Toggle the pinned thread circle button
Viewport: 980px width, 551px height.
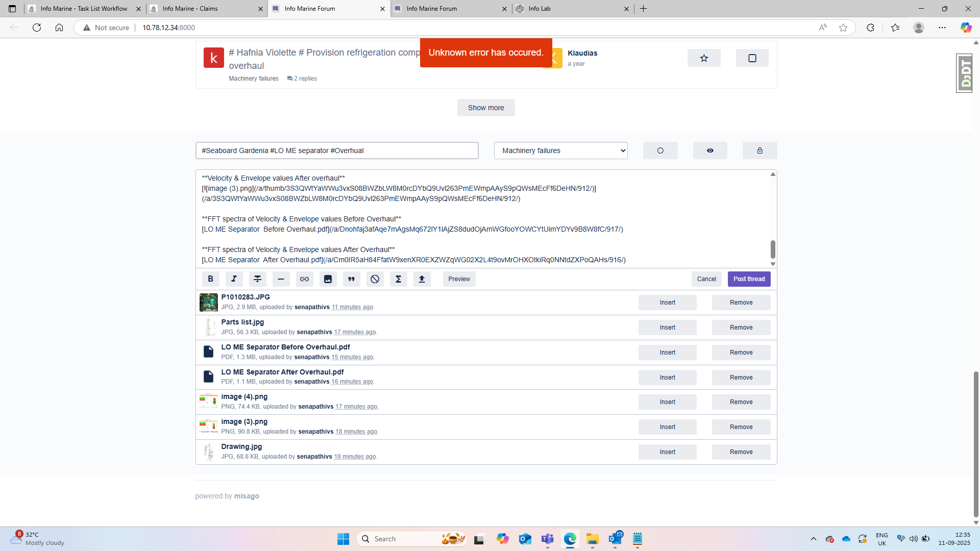tap(660, 151)
